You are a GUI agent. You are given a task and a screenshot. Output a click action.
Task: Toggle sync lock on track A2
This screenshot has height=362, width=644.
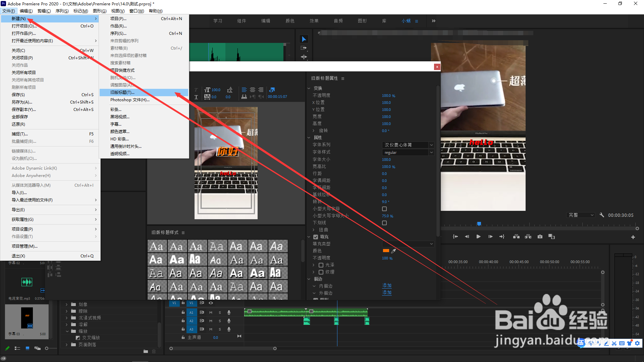click(202, 321)
